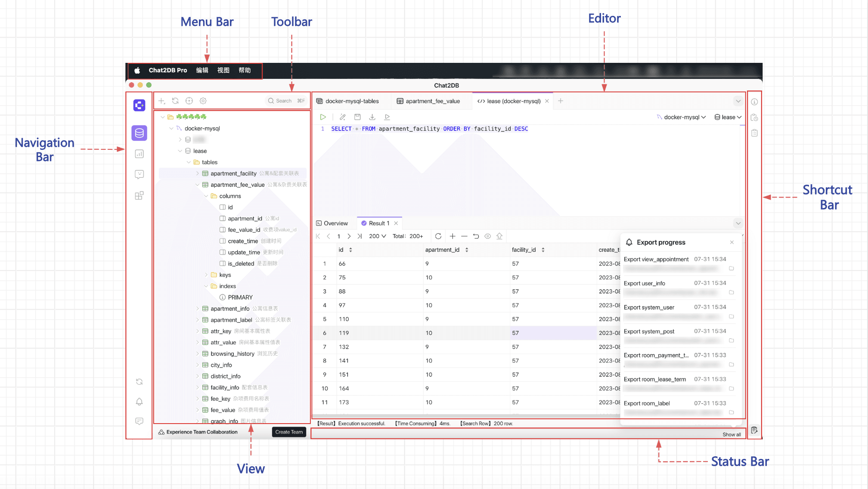Open the Chat2DB logo home icon
This screenshot has height=489, width=868.
coord(139,105)
